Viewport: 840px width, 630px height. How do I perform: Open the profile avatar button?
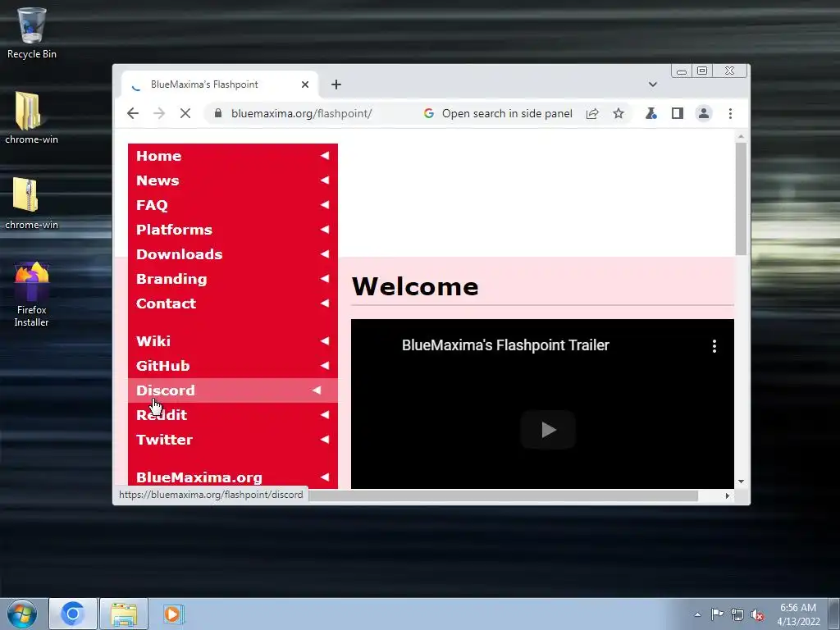(703, 113)
